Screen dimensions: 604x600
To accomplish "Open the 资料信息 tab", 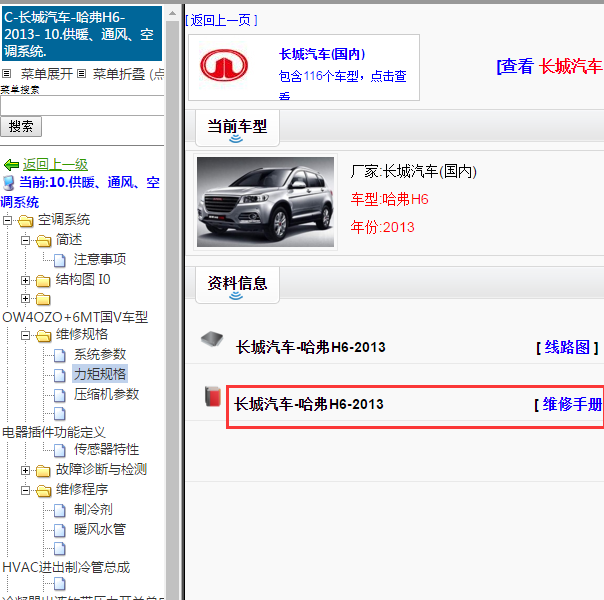I will pos(237,285).
